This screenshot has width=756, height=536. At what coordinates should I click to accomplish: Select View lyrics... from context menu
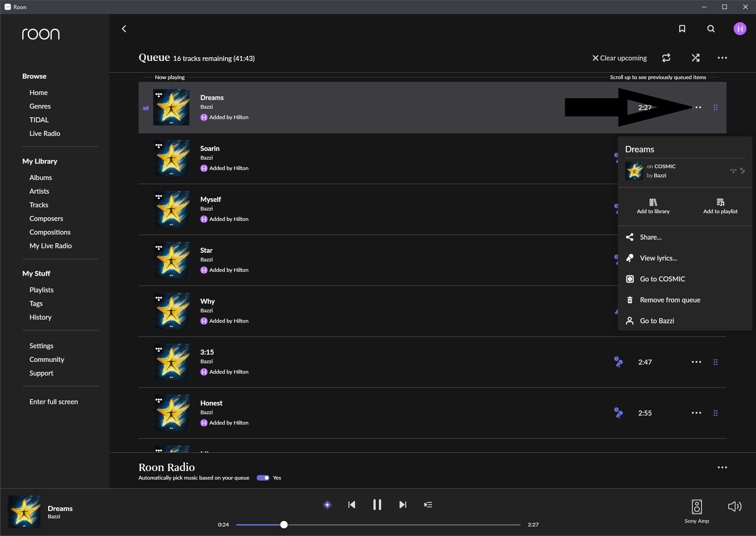coord(685,258)
